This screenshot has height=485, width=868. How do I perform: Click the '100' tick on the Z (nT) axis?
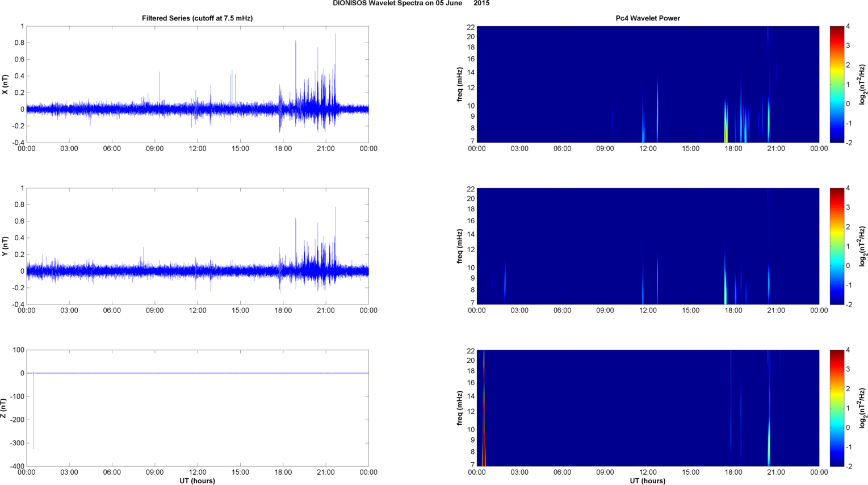tap(19, 350)
